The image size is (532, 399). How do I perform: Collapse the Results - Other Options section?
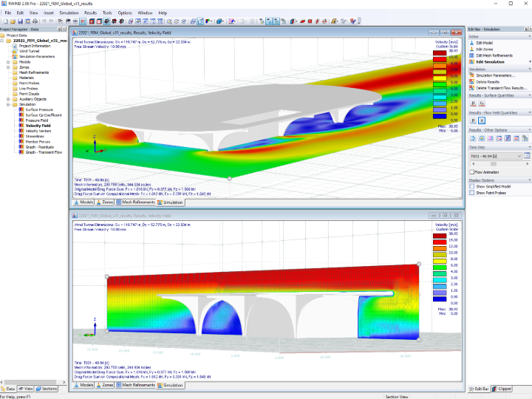(529, 130)
